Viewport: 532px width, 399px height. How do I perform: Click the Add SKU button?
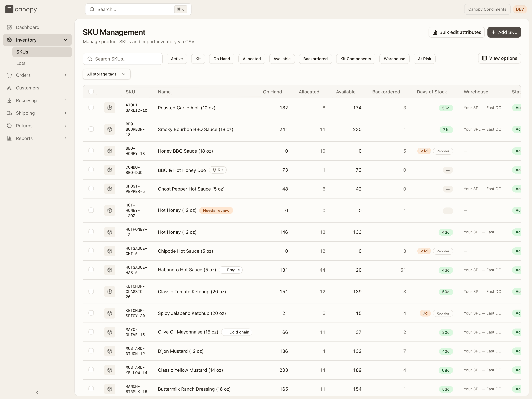[504, 32]
